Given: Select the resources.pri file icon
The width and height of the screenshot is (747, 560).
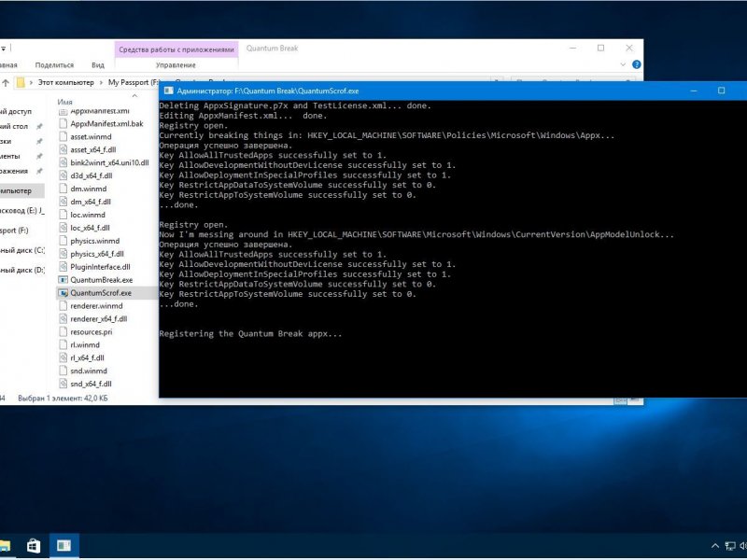Looking at the screenshot, I should pos(63,332).
